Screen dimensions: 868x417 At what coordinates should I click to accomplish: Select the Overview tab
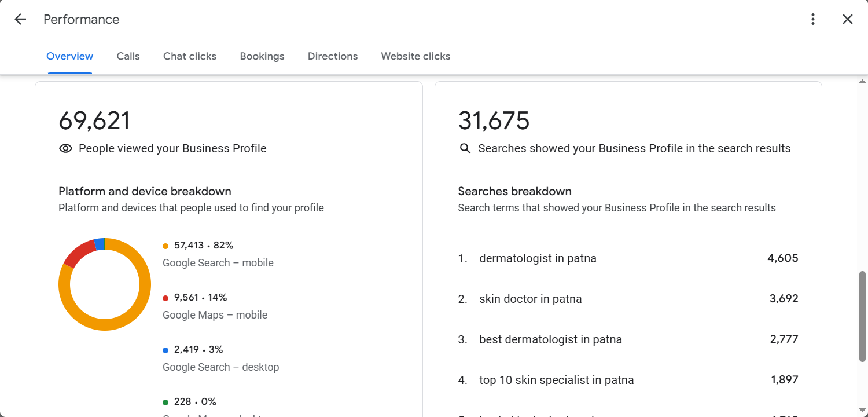[x=69, y=56]
